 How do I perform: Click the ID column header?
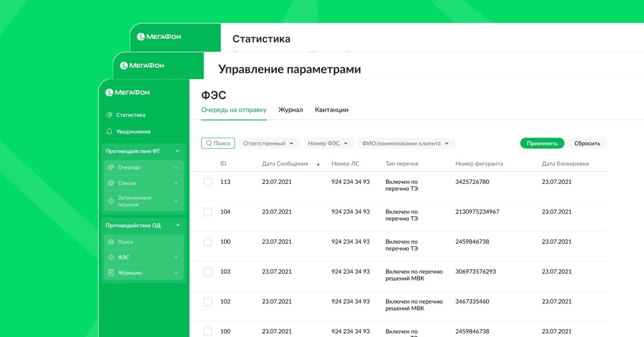223,164
